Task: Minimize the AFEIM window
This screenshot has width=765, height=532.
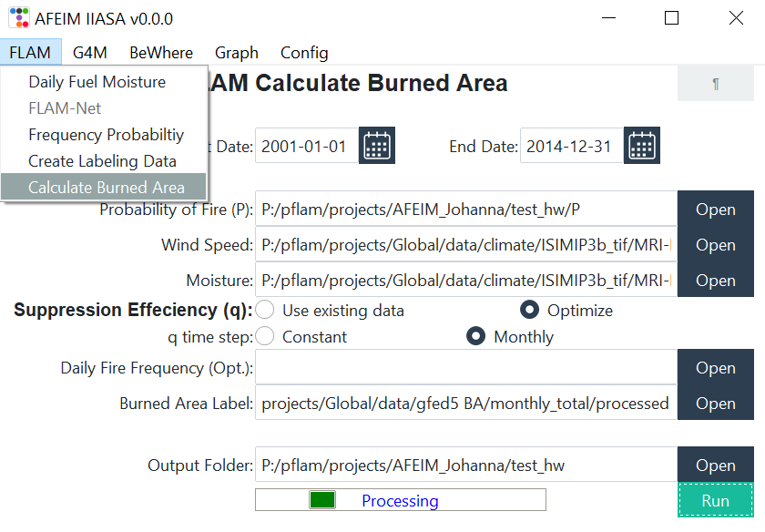Action: [x=608, y=18]
